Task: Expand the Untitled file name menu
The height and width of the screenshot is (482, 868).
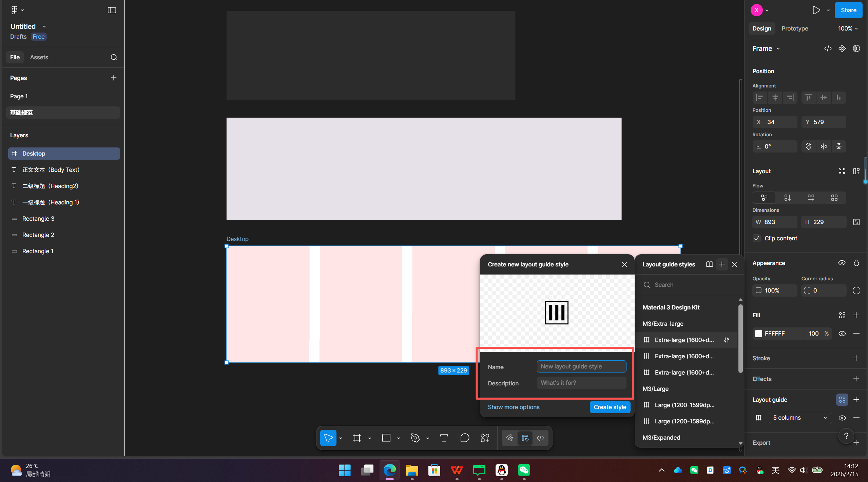Action: [x=44, y=26]
